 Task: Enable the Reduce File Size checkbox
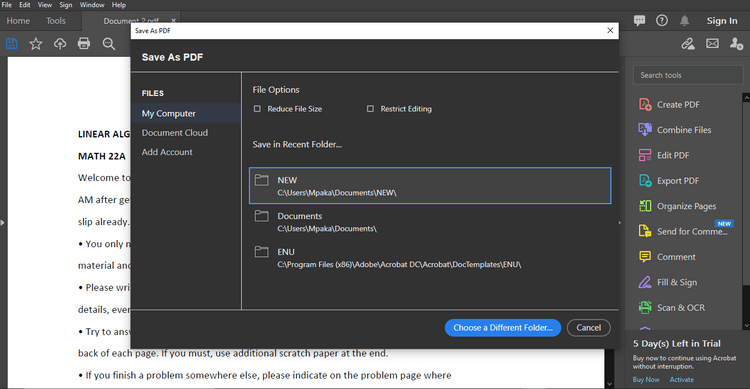[x=257, y=109]
